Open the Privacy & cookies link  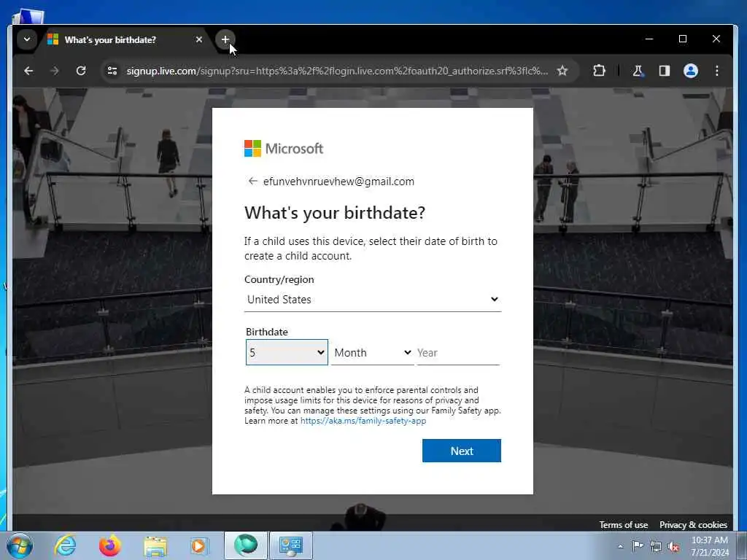point(693,525)
